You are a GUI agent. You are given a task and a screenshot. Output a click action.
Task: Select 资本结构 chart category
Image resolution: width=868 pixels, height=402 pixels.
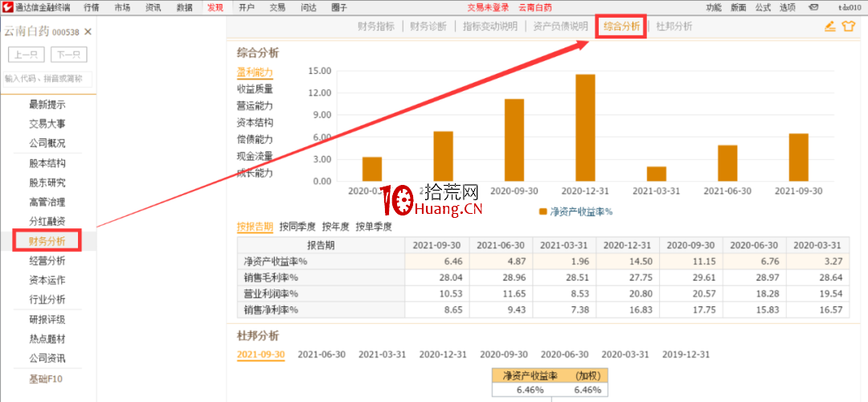click(x=255, y=122)
